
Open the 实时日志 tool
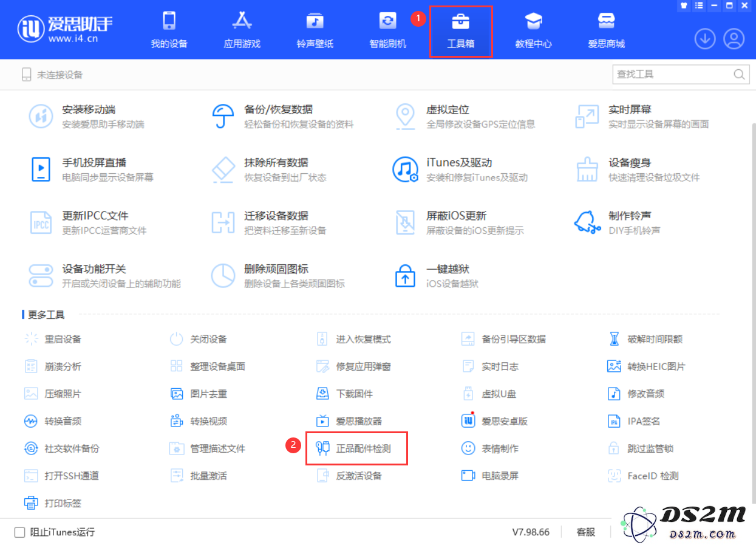(x=491, y=366)
